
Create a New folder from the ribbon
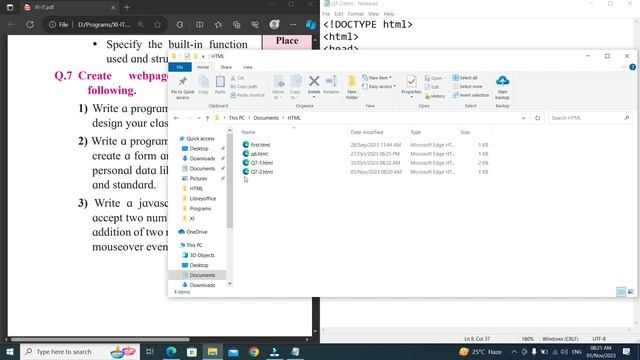point(352,87)
